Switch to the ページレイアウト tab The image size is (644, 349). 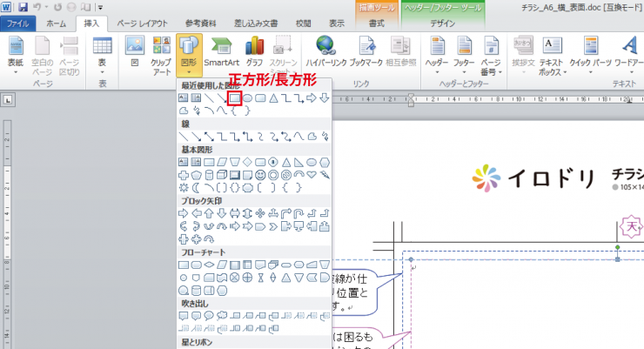tap(142, 23)
